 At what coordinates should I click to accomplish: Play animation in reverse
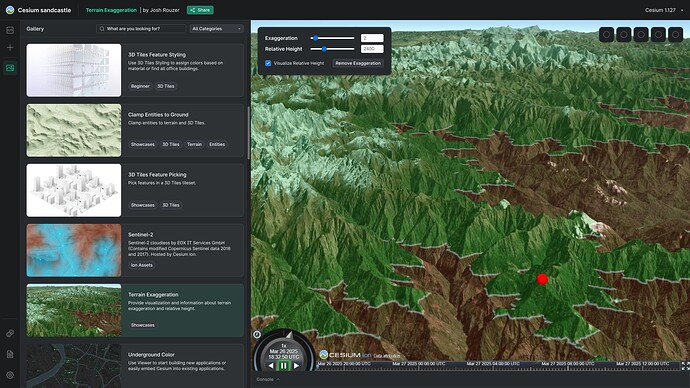coord(271,366)
